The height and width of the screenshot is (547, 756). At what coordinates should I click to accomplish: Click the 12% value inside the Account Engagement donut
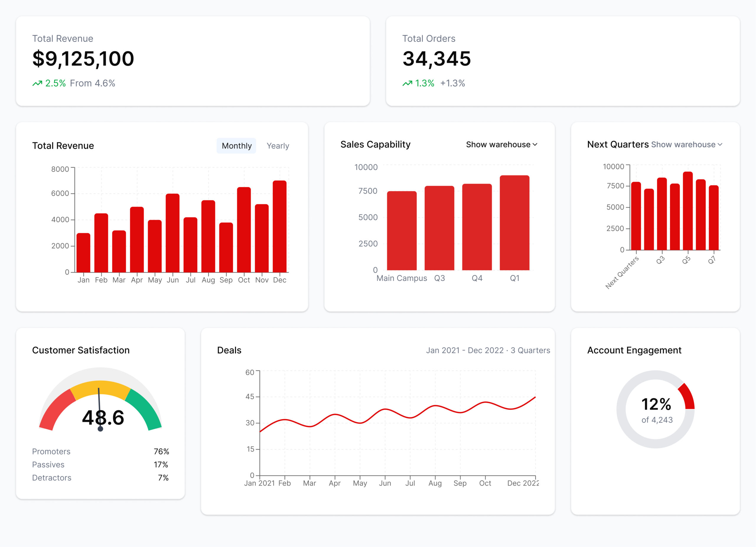point(656,404)
